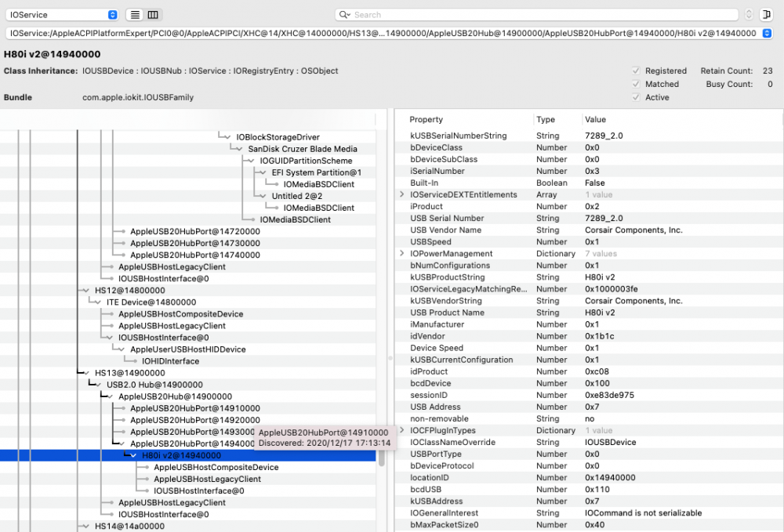The height and width of the screenshot is (532, 784).
Task: Switch to list view layout icon
Action: tap(135, 15)
